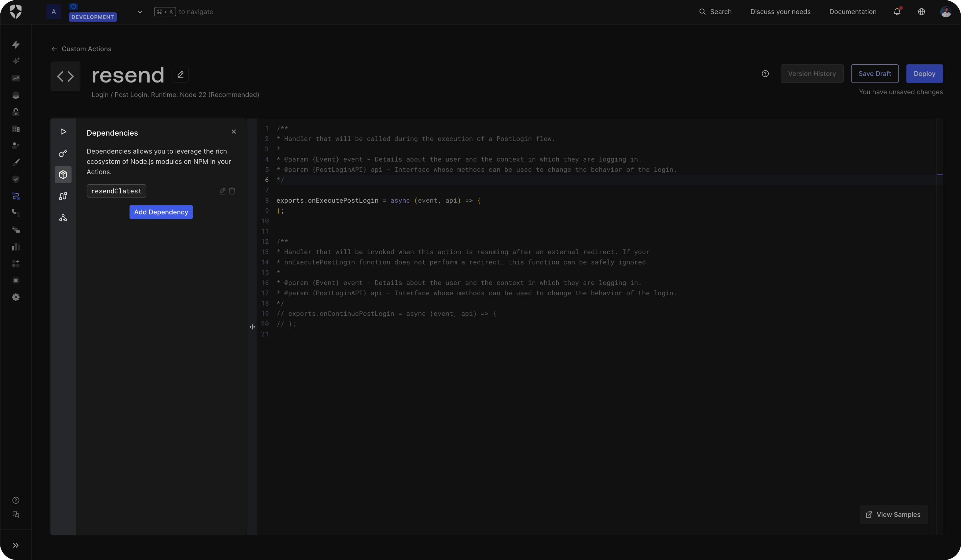
Task: Click the sidebar Help question mark icon
Action: pos(16,500)
